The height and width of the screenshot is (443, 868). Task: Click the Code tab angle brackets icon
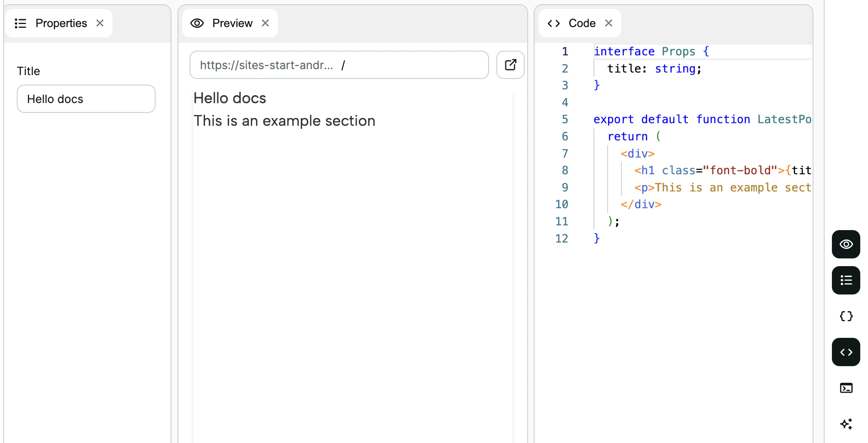point(553,23)
